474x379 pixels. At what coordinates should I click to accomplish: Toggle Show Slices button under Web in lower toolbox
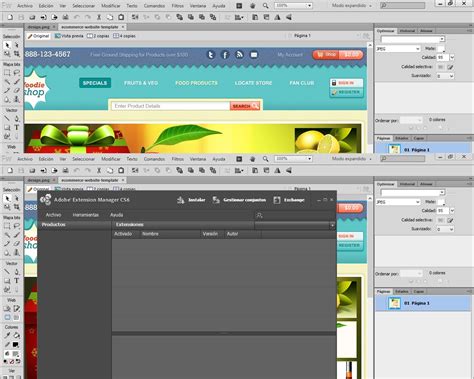[x=16, y=318]
